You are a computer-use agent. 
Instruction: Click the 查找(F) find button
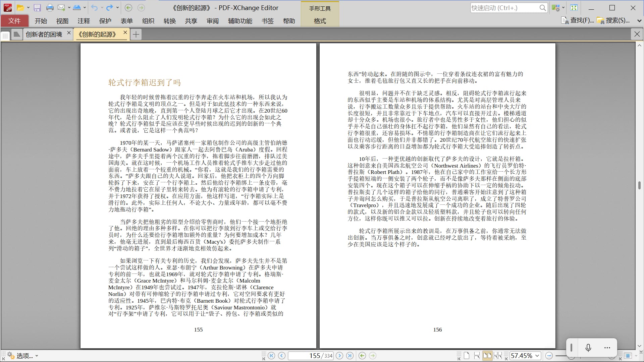pos(578,20)
